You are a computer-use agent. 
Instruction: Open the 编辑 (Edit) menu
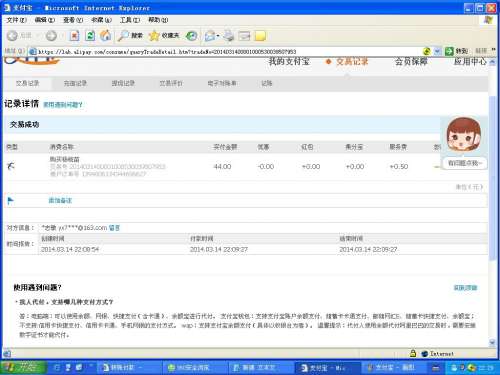[x=45, y=20]
